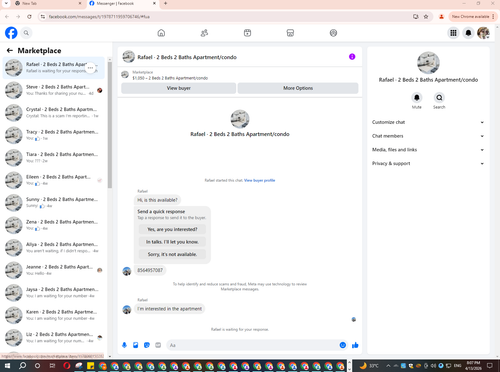Search in conversation with the magnifier icon
This screenshot has height=372, width=500.
point(439,98)
